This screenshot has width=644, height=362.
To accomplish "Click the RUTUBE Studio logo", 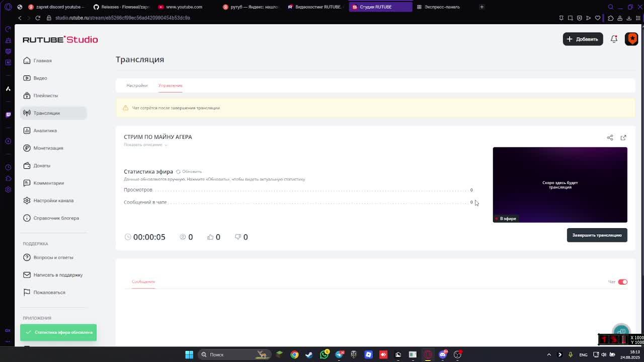I will 60,39.
